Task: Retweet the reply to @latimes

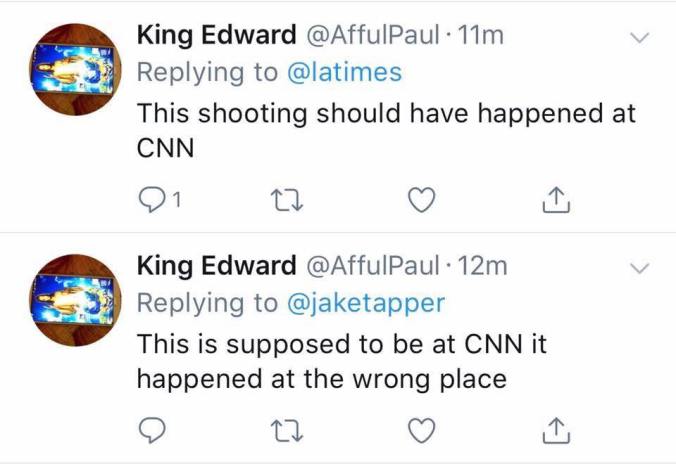Action: 286,200
